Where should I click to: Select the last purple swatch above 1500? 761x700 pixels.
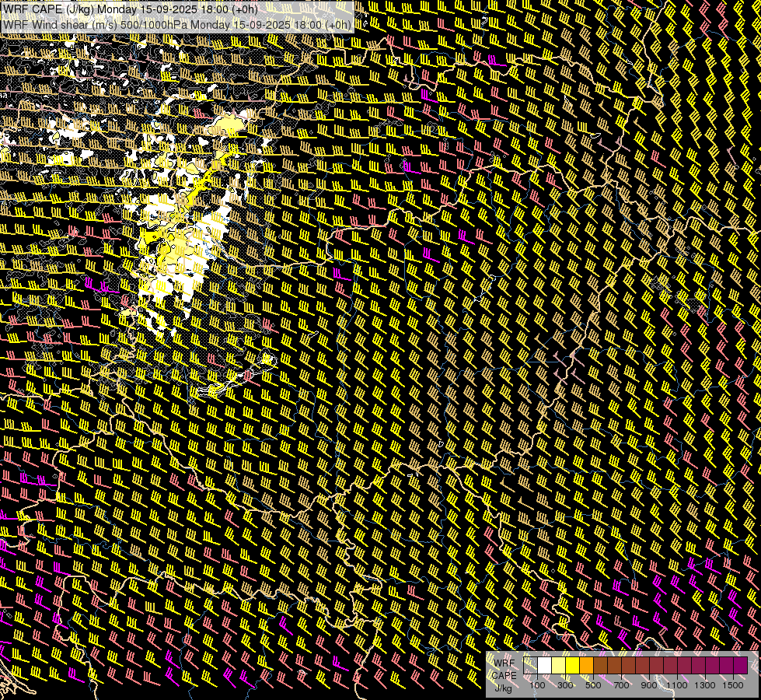741,665
